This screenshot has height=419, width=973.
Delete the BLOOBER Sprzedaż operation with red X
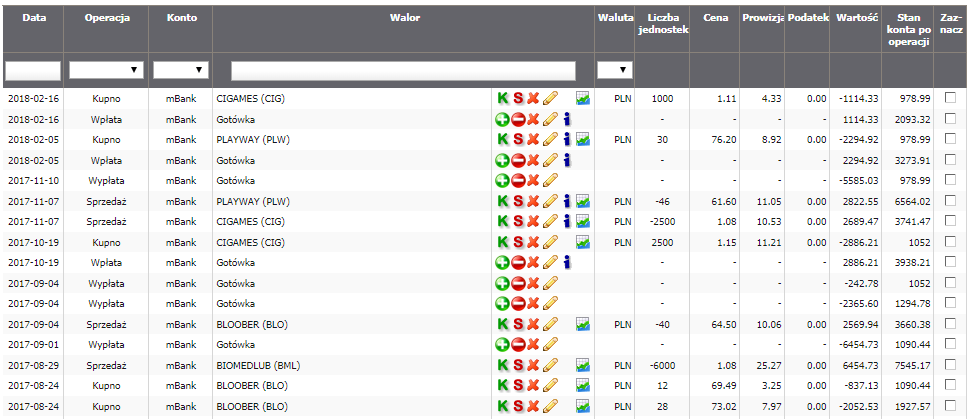point(533,323)
